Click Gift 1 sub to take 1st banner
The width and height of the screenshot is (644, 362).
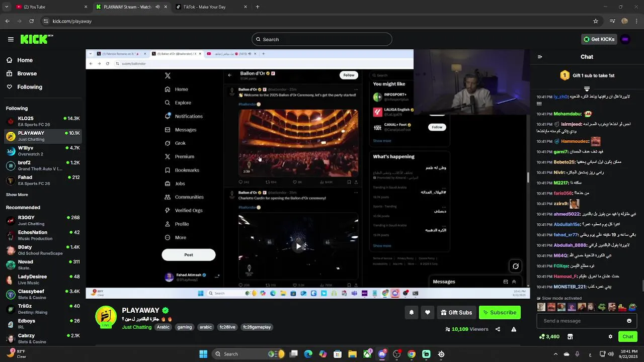point(587,75)
